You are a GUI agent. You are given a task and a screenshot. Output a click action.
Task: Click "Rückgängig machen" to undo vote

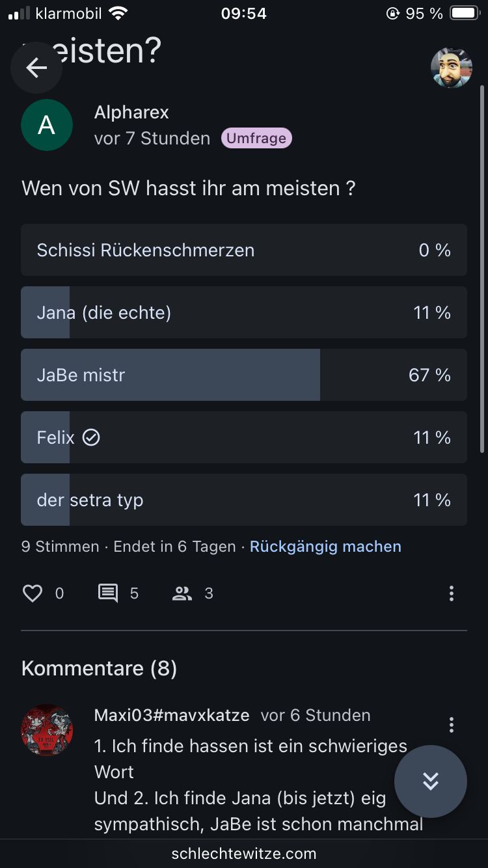[x=325, y=547]
